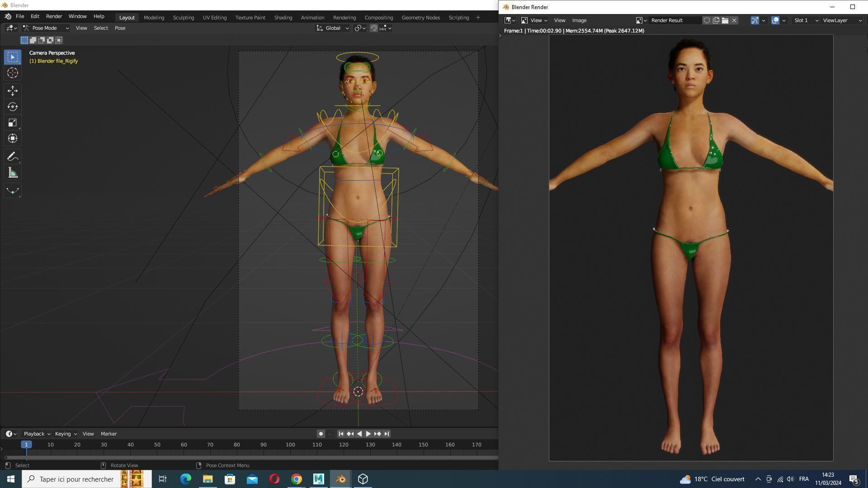868x488 pixels.
Task: Toggle gizmo display in render window
Action: click(x=755, y=20)
